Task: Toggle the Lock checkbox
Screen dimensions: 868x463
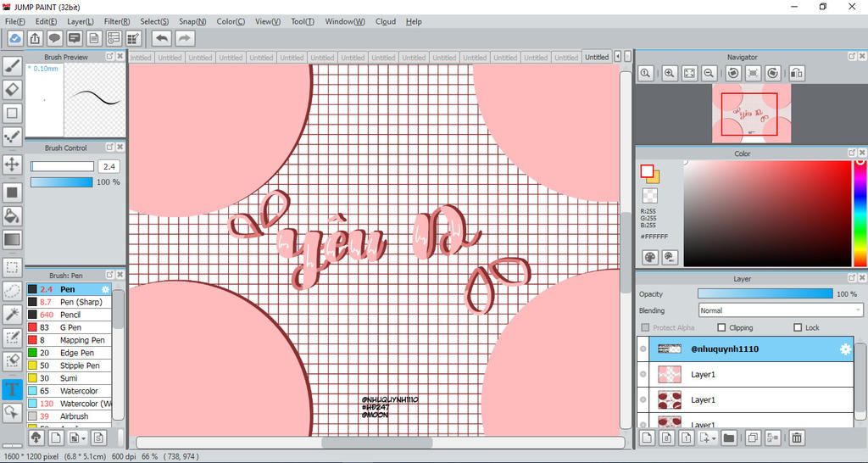Action: (x=798, y=327)
